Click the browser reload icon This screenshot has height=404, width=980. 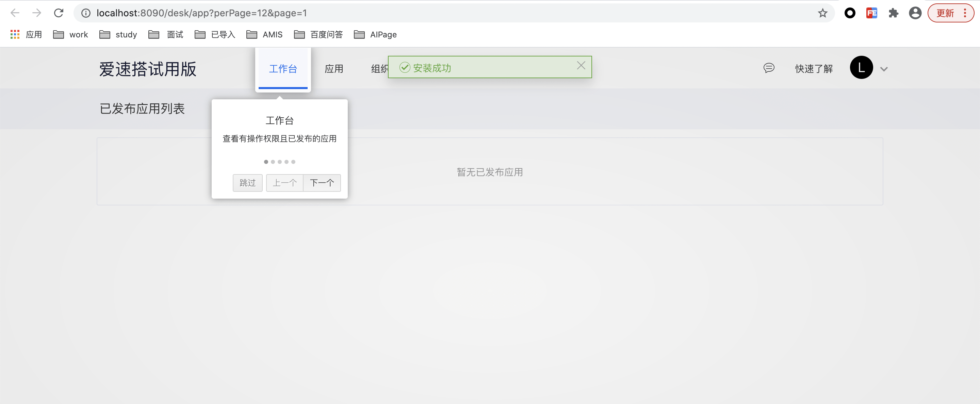[x=59, y=13]
